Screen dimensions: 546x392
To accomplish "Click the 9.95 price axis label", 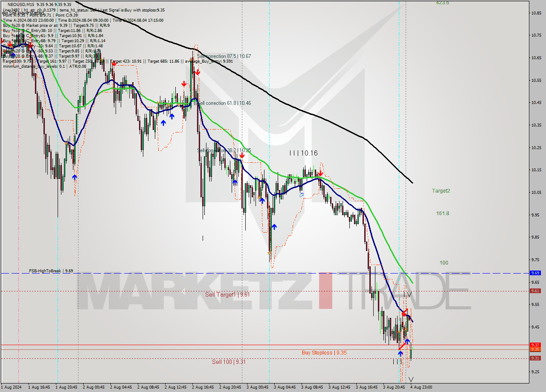I will (x=536, y=215).
